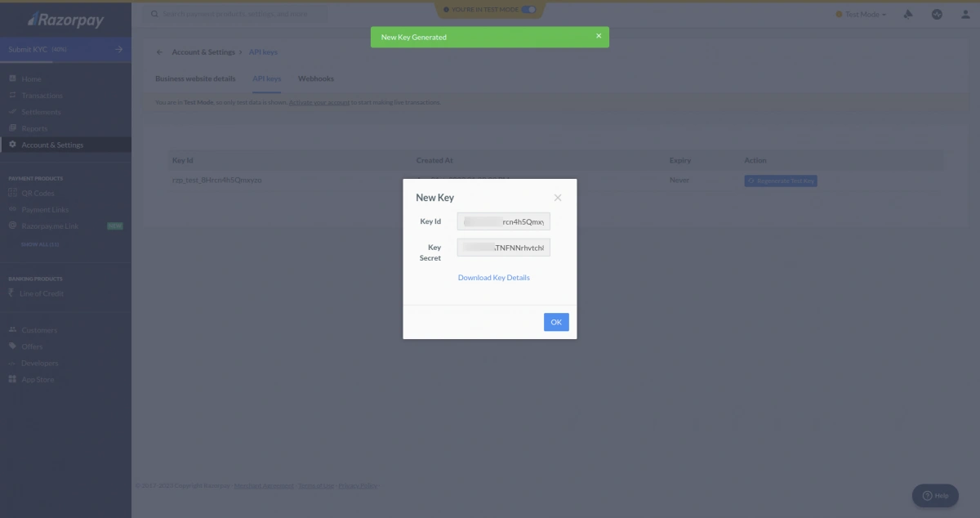Click OK in the New Key dialog
The width and height of the screenshot is (980, 518).
click(x=556, y=322)
